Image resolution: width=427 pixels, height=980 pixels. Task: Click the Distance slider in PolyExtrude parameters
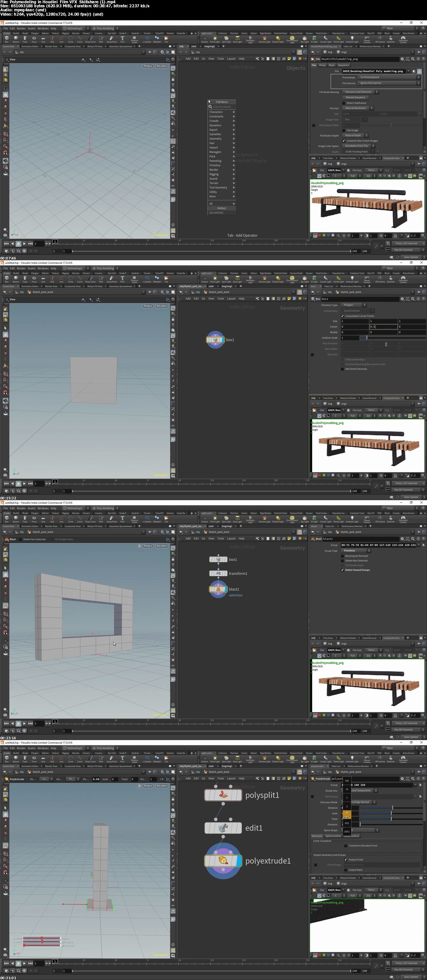pos(392,807)
